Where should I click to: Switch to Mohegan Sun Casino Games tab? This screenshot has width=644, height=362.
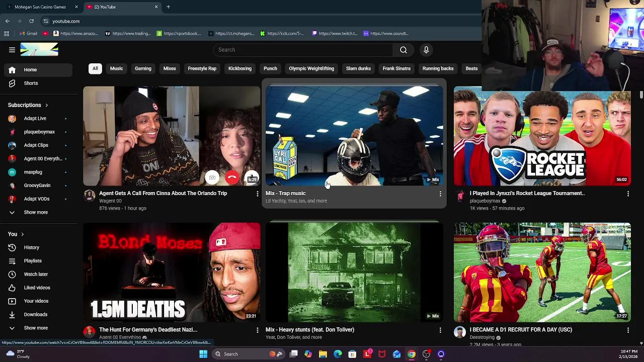(x=40, y=7)
